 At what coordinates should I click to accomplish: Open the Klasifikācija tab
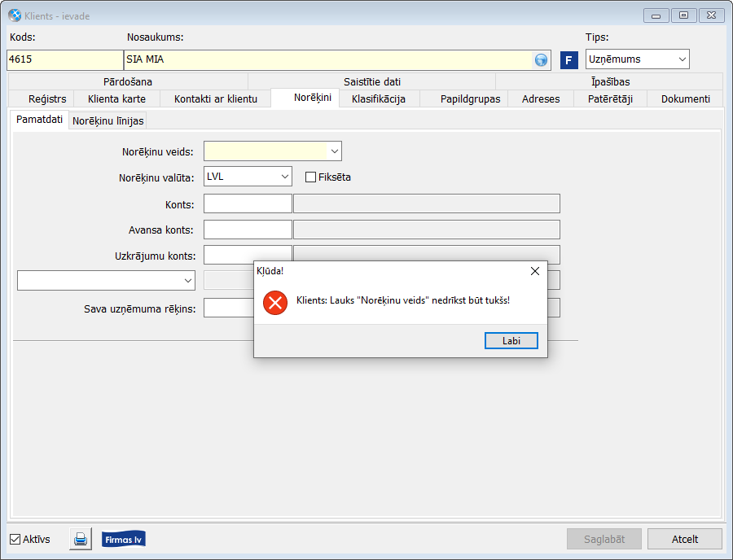[x=379, y=99]
